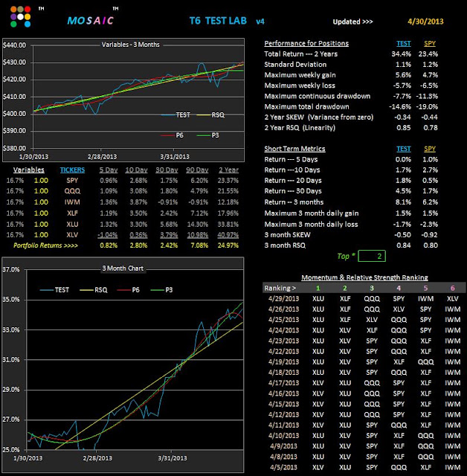Select the portfolio 5 Day return 0.82%

click(x=109, y=245)
